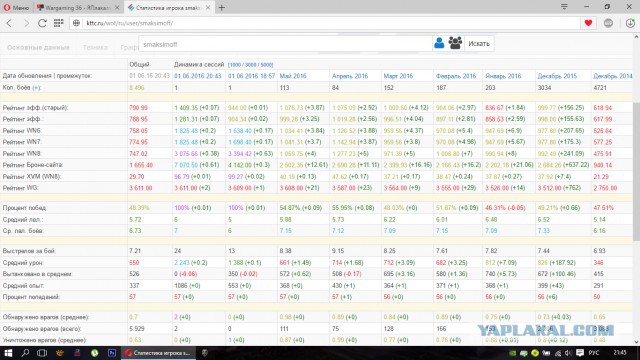Viewport: 640px width, 360px height.
Task: Click the Процент побед row label
Action: point(24,207)
